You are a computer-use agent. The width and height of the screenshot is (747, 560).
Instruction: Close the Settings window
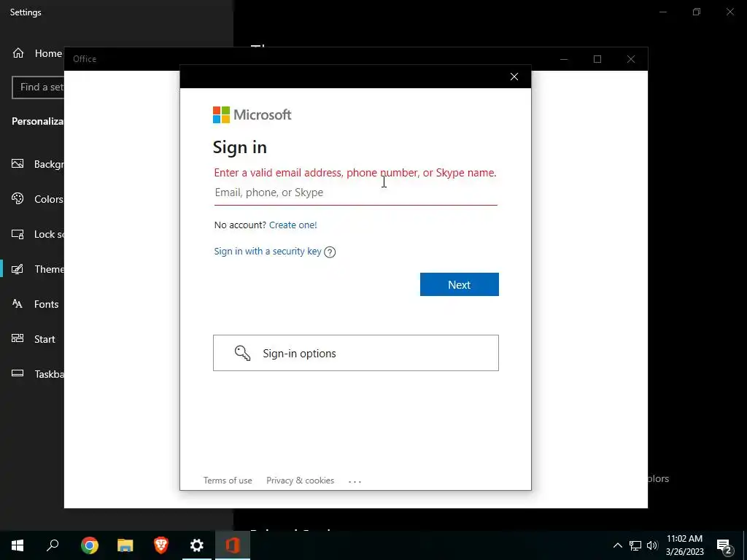729,12
